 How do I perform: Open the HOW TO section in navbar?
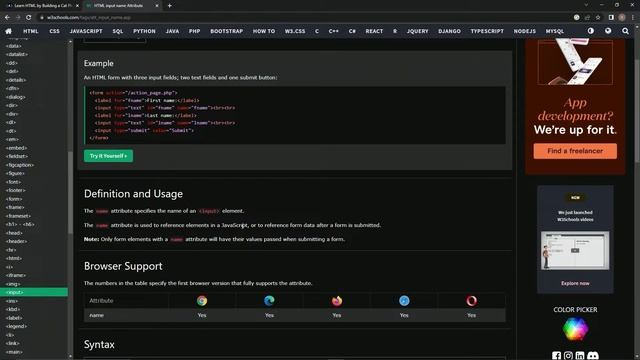pyautogui.click(x=264, y=31)
